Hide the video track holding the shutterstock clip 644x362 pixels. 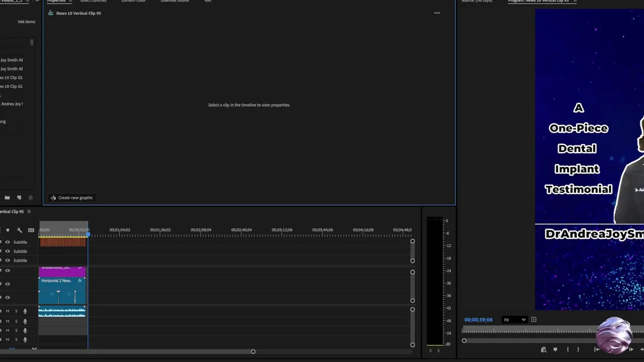tap(8, 270)
